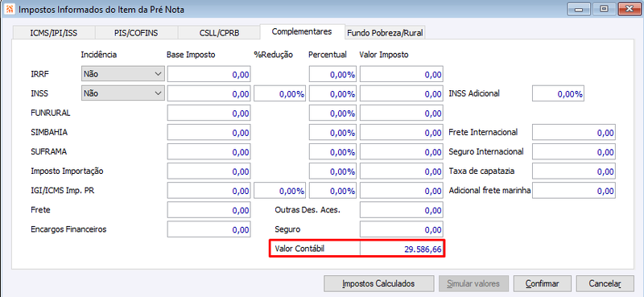Click the %Redução column header label

[273, 55]
